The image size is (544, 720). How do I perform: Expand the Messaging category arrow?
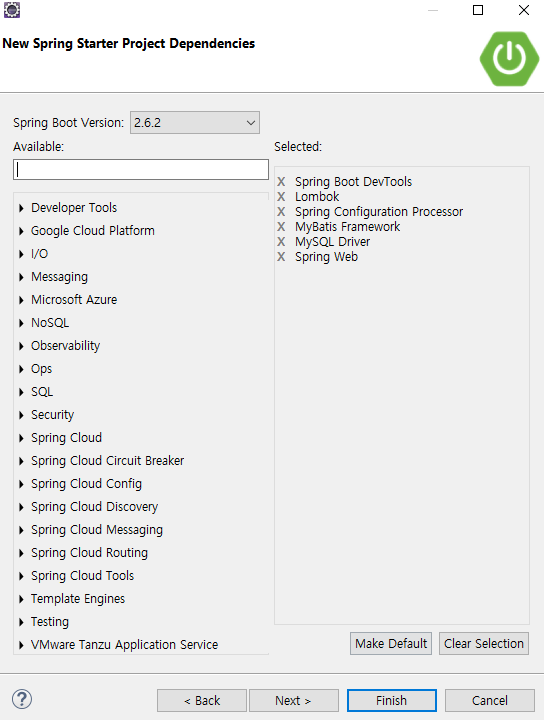pos(21,277)
